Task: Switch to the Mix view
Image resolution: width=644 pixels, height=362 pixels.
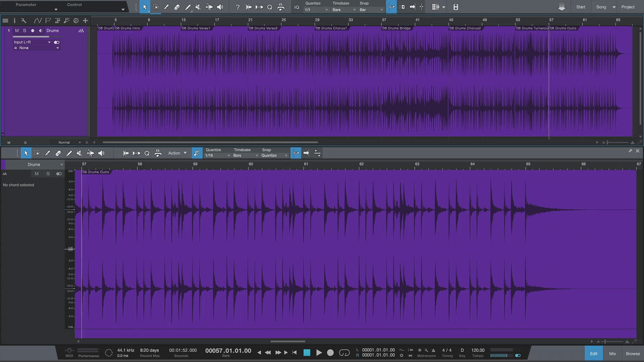Action: click(x=612, y=353)
